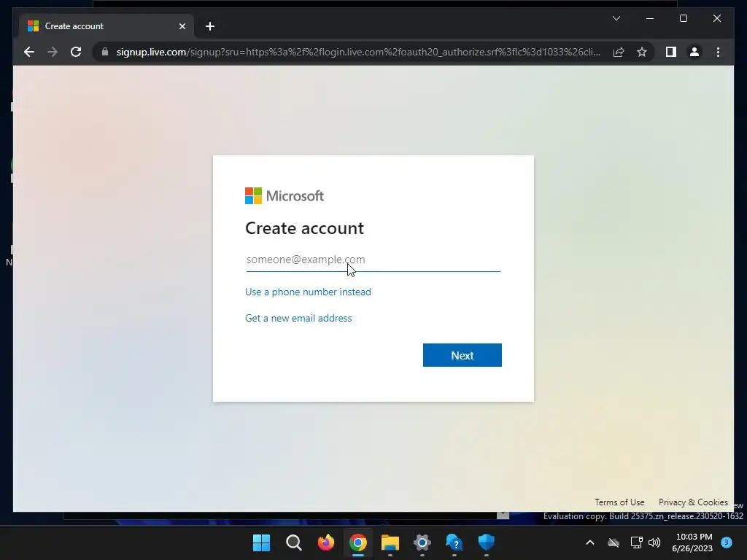Open the clock showing 10:03 PM
The width and height of the screenshot is (747, 560).
coord(692,542)
